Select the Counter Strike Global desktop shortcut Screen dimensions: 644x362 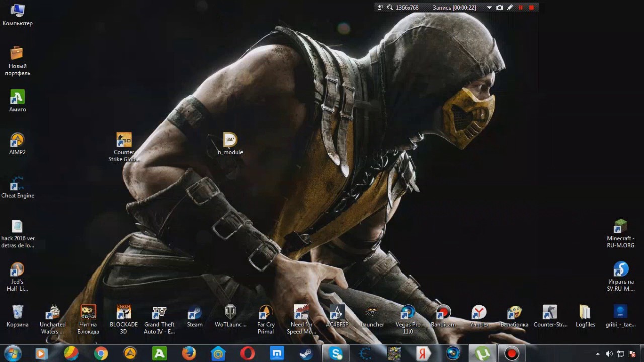tap(124, 147)
